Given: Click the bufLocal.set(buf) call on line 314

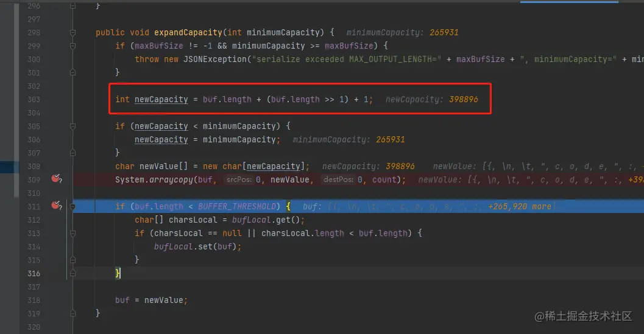Looking at the screenshot, I should (196, 246).
